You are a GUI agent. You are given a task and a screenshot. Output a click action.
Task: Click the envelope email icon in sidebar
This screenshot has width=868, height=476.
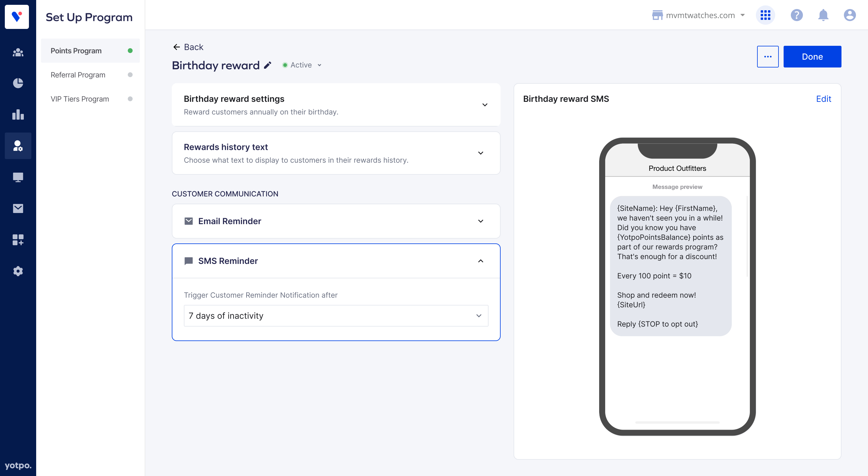(x=18, y=208)
